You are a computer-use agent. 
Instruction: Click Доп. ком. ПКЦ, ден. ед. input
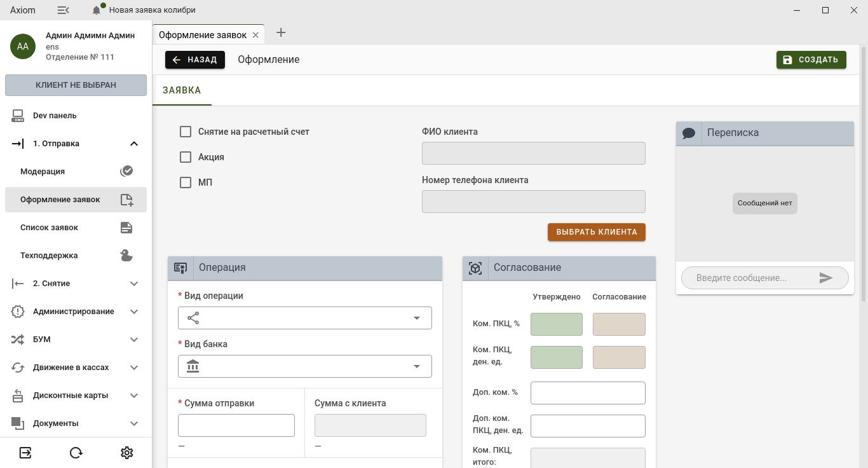(588, 426)
